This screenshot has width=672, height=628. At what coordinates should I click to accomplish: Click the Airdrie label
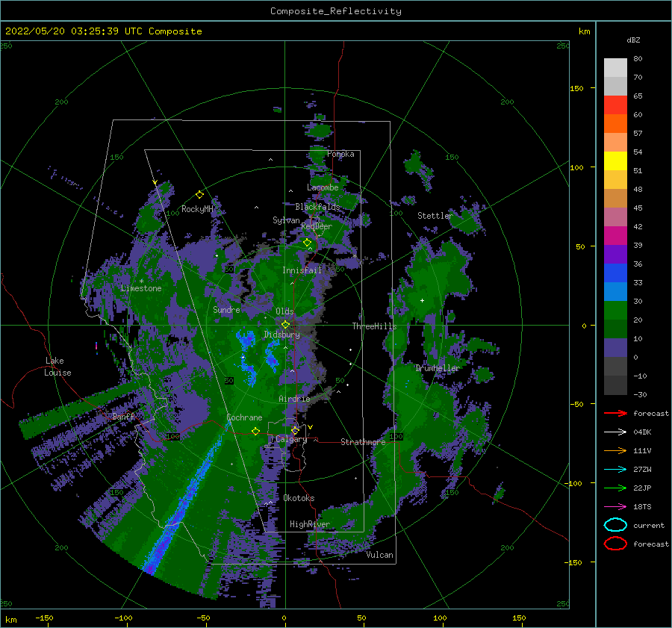(294, 399)
